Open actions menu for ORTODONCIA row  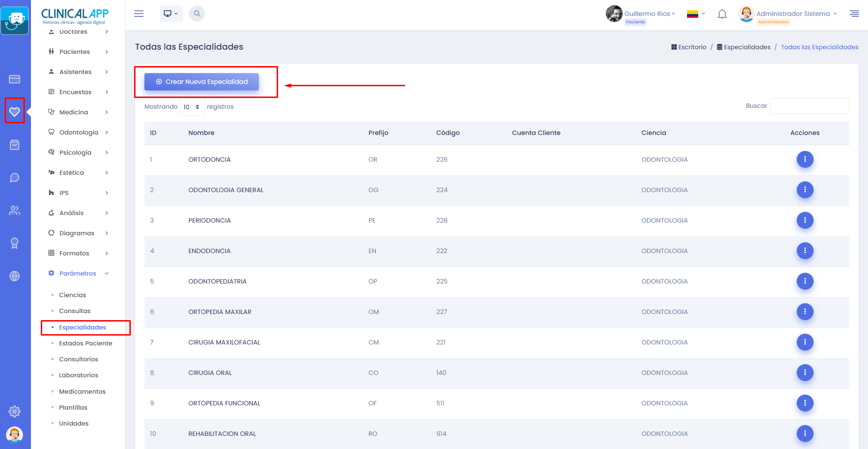click(805, 159)
